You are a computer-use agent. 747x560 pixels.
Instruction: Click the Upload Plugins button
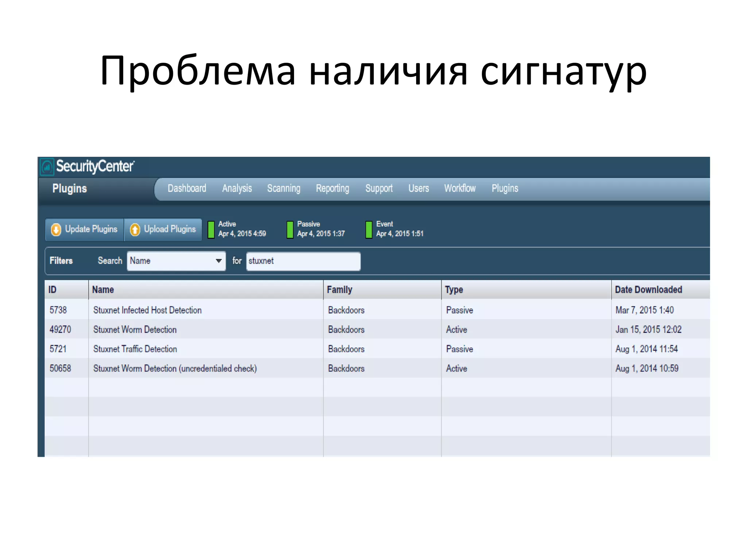click(163, 230)
